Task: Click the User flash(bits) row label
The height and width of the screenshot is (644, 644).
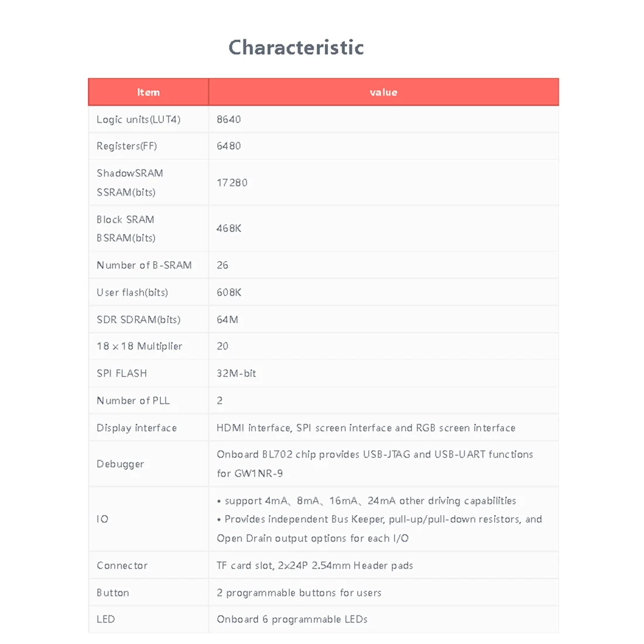Action: tap(132, 292)
